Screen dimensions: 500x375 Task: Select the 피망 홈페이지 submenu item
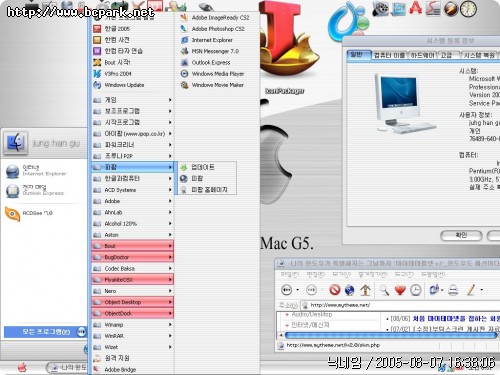click(207, 190)
